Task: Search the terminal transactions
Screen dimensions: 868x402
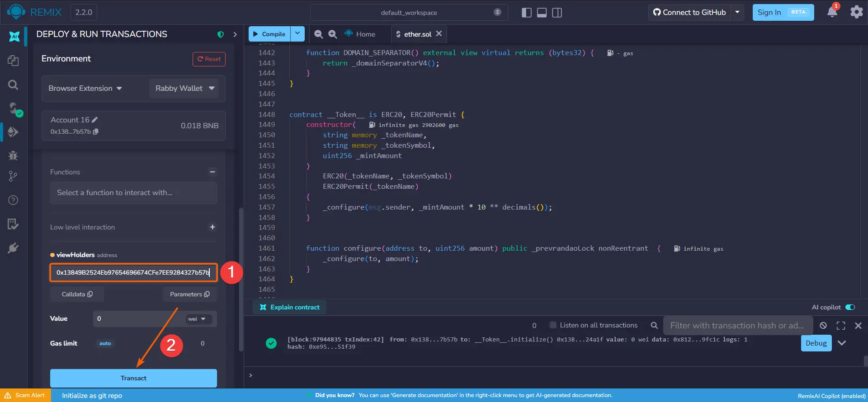Action: 654,325
